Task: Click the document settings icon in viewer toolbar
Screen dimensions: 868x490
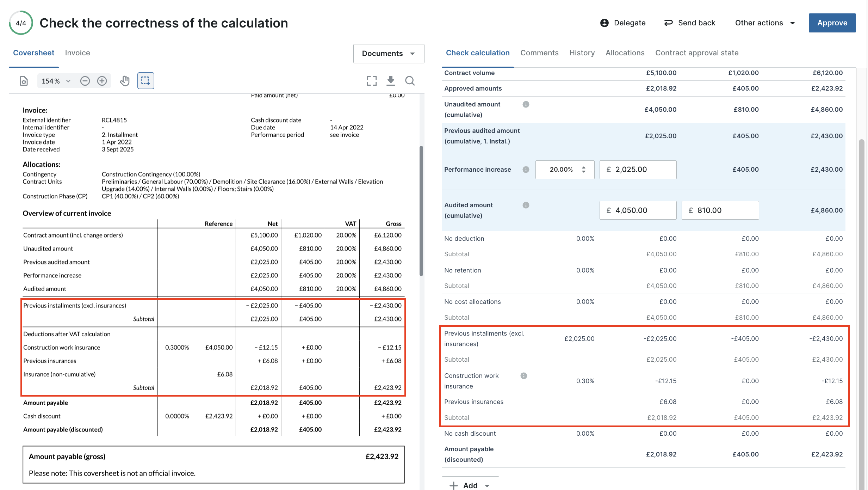Action: [x=24, y=81]
